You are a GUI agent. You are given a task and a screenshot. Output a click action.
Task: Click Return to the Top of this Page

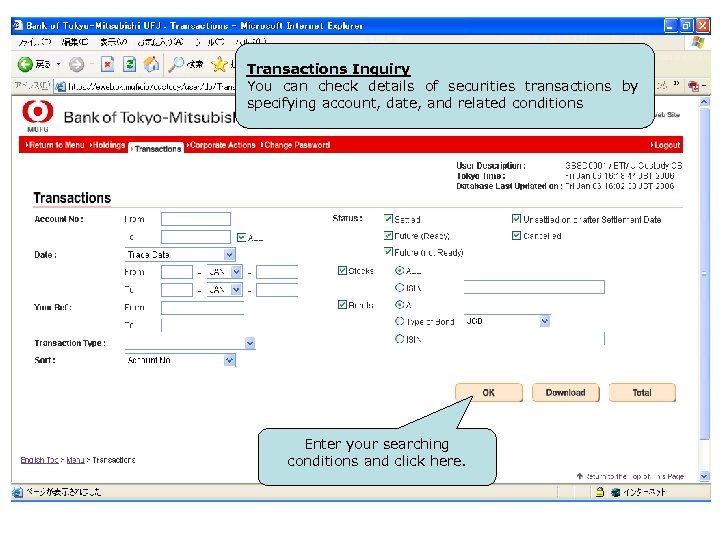point(630,477)
